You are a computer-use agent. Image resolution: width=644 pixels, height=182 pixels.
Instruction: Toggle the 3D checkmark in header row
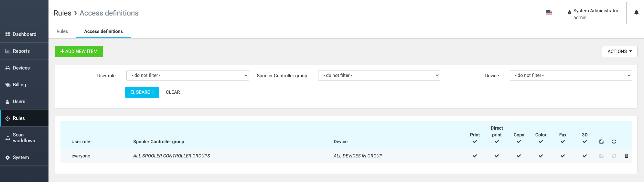coord(585,142)
